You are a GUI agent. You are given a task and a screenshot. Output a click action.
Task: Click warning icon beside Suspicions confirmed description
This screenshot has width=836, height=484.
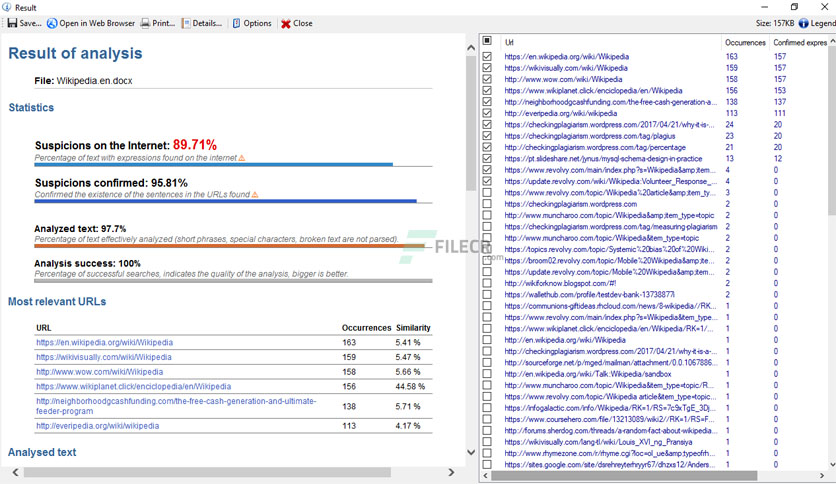pyautogui.click(x=255, y=195)
